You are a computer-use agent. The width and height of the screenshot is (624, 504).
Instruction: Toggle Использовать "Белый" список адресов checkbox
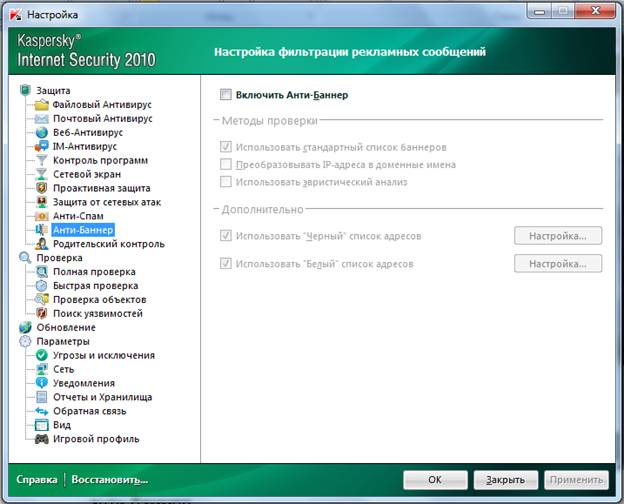226,264
